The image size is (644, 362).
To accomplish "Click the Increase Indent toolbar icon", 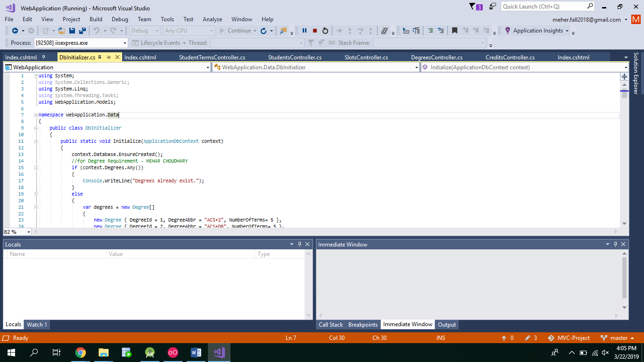I will [441, 31].
